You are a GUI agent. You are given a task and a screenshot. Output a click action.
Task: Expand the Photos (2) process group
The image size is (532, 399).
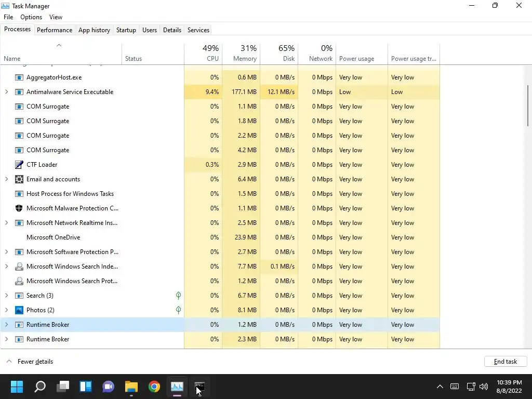(x=6, y=310)
